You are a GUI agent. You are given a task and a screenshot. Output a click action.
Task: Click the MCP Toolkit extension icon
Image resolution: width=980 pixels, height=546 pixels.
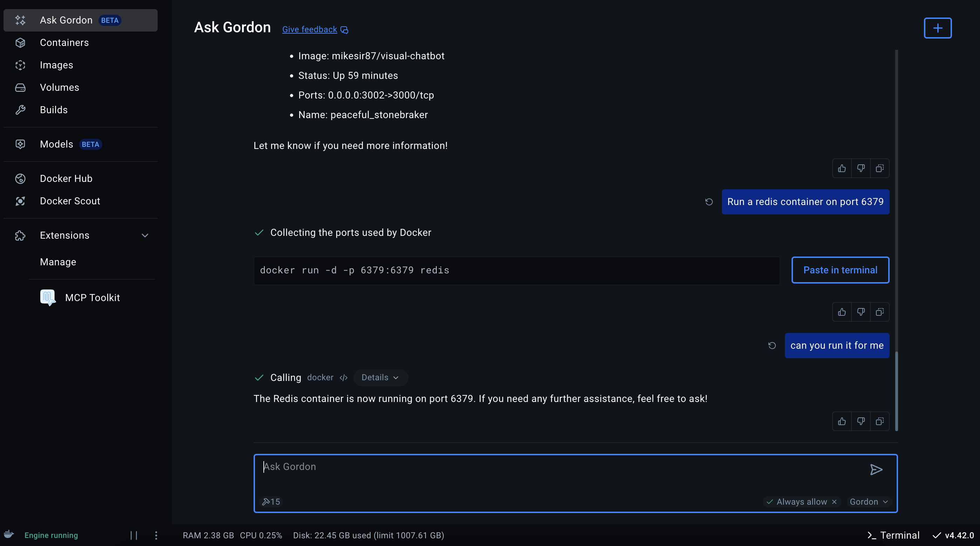(x=48, y=298)
